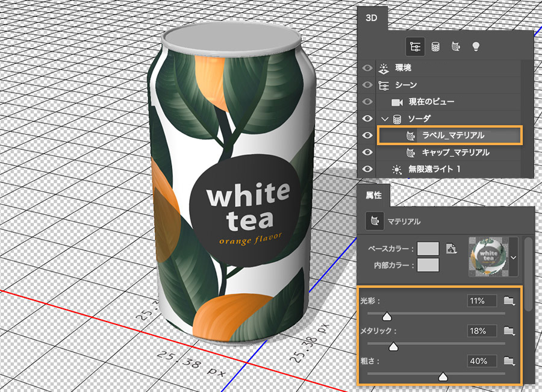Click the 光彩 value field
542x392 pixels.
coord(482,300)
